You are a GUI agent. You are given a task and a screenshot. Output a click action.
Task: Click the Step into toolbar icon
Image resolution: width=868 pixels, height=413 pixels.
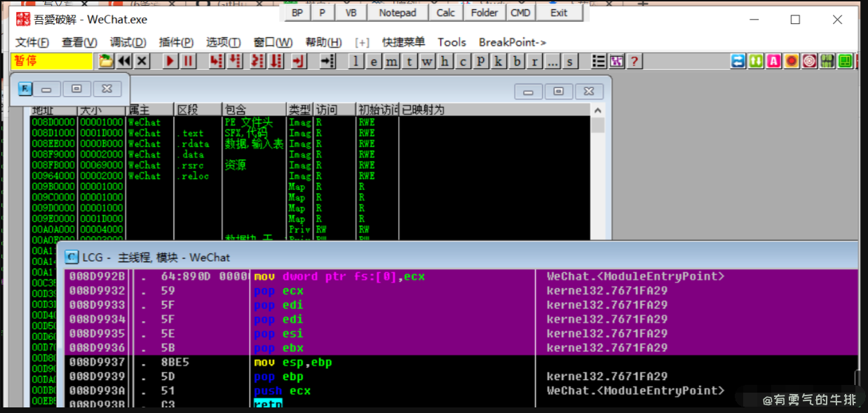[x=217, y=61]
